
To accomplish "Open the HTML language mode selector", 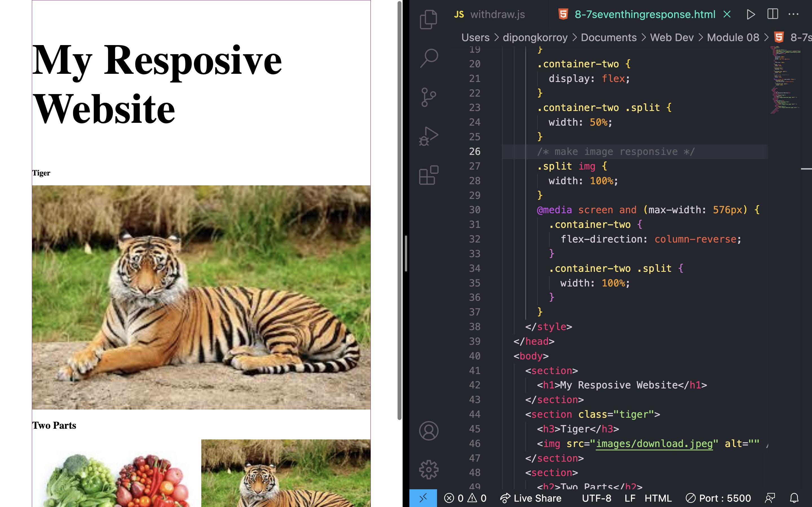I will 658,498.
